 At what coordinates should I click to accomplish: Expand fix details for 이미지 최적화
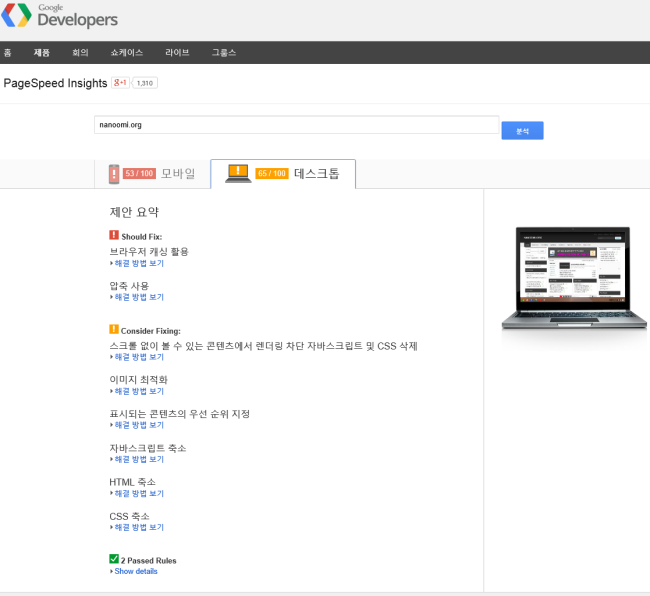coord(138,391)
